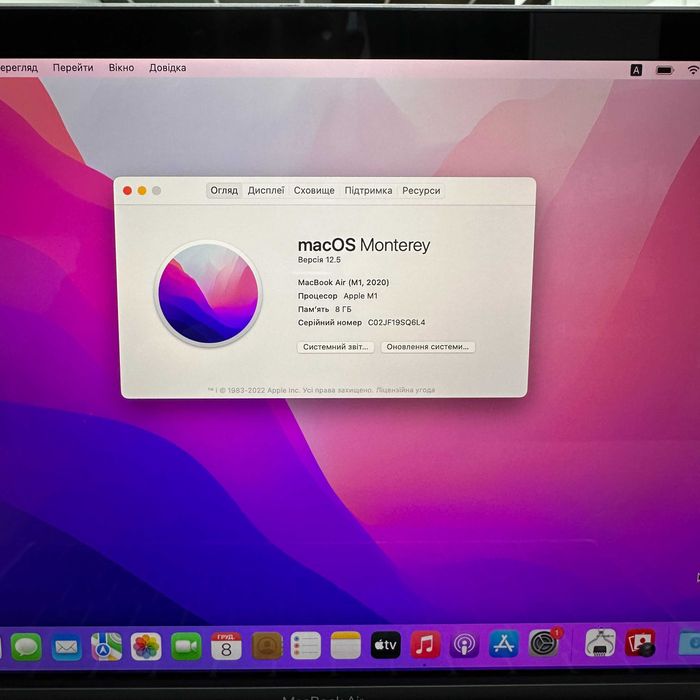Open the Wi-Fi menu

coord(693,70)
